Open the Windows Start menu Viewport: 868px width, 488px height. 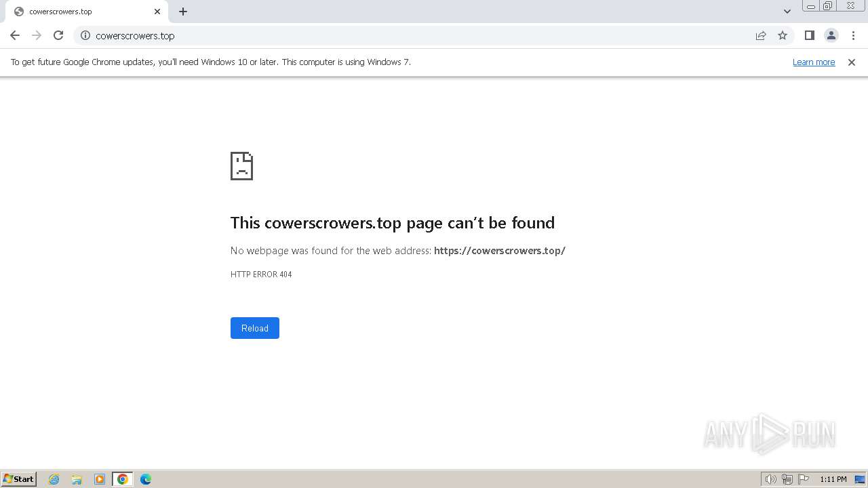19,479
